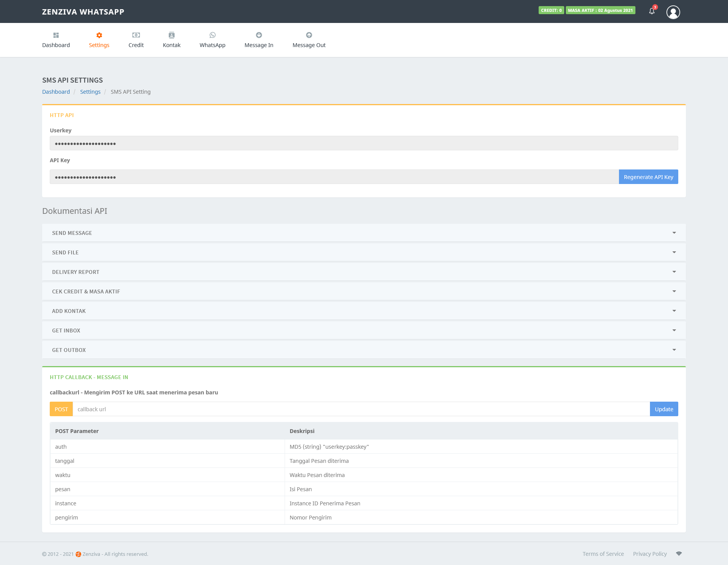Click the Message Out upload icon
The image size is (728, 565).
coord(309,35)
